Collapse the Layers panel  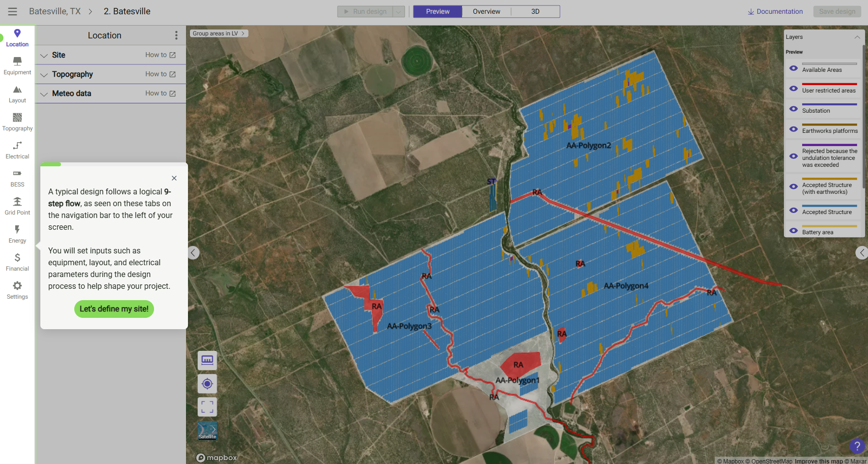coord(857,37)
